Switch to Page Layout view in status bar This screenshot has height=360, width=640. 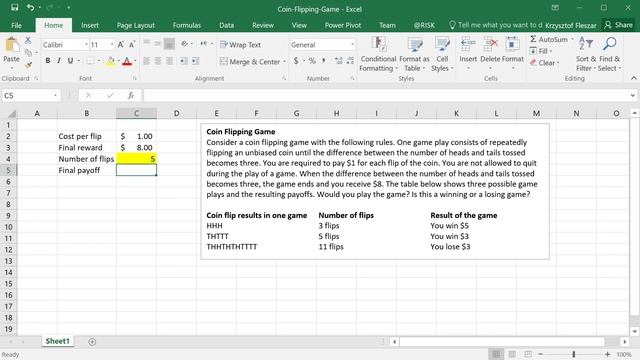click(x=512, y=354)
